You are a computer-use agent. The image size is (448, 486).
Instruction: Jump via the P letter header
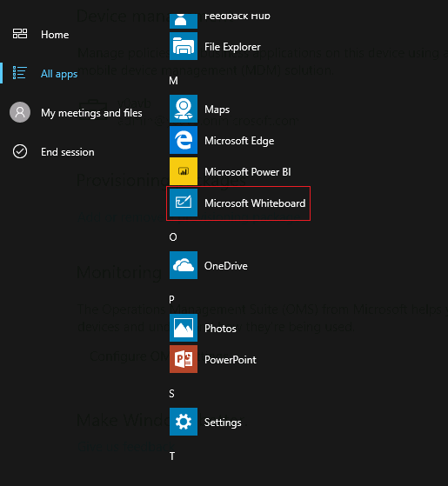(171, 300)
